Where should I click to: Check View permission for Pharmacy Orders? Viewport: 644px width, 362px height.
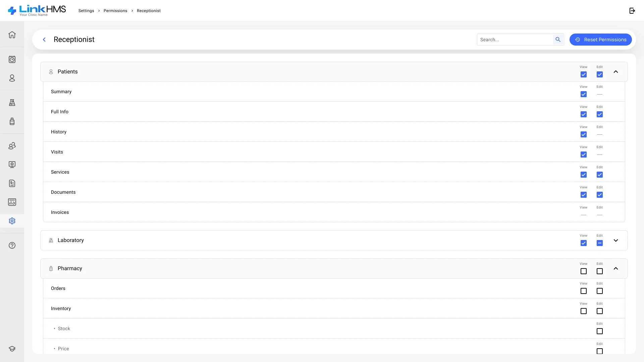584,291
